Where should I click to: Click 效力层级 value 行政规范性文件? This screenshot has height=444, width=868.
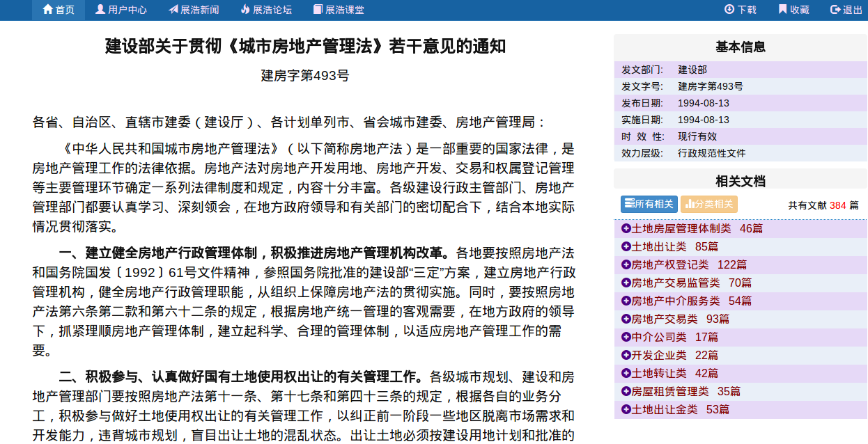[712, 153]
